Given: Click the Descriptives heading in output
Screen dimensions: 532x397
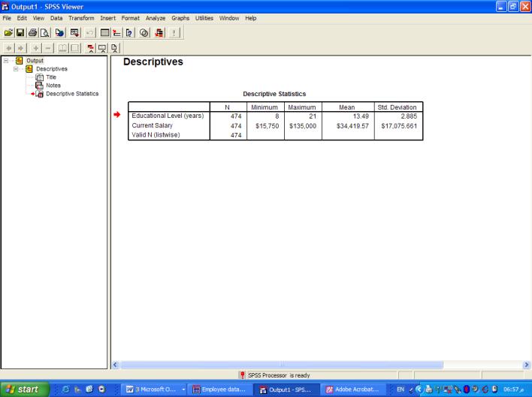Looking at the screenshot, I should pos(153,62).
